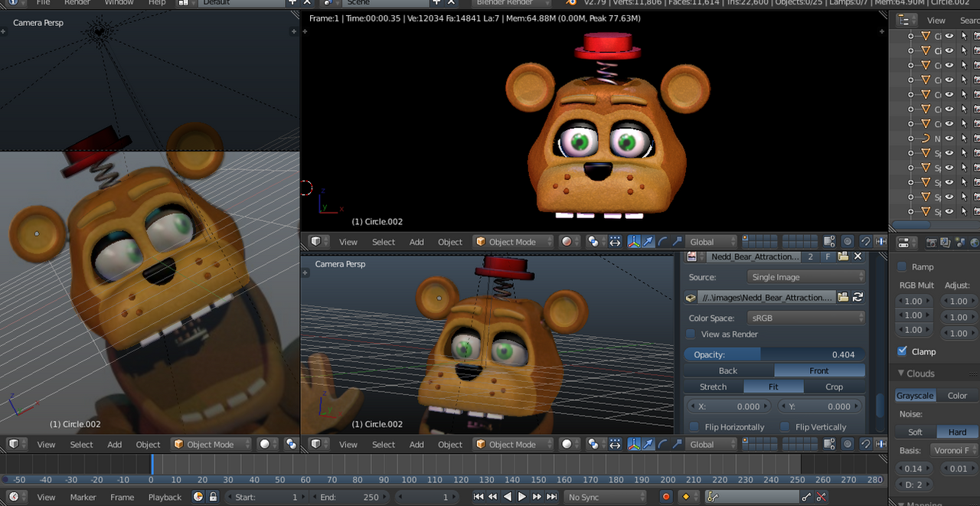Image resolution: width=980 pixels, height=506 pixels.
Task: Select Crop image fit button
Action: (835, 387)
